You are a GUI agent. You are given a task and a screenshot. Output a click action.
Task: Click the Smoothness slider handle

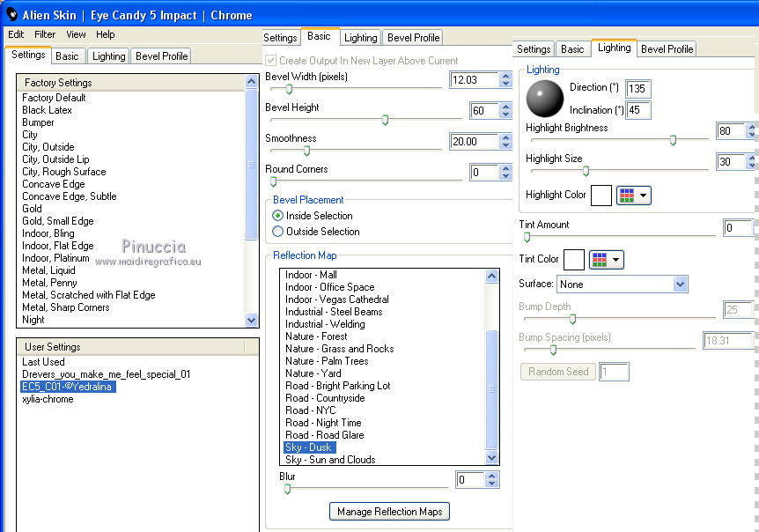pyautogui.click(x=306, y=151)
